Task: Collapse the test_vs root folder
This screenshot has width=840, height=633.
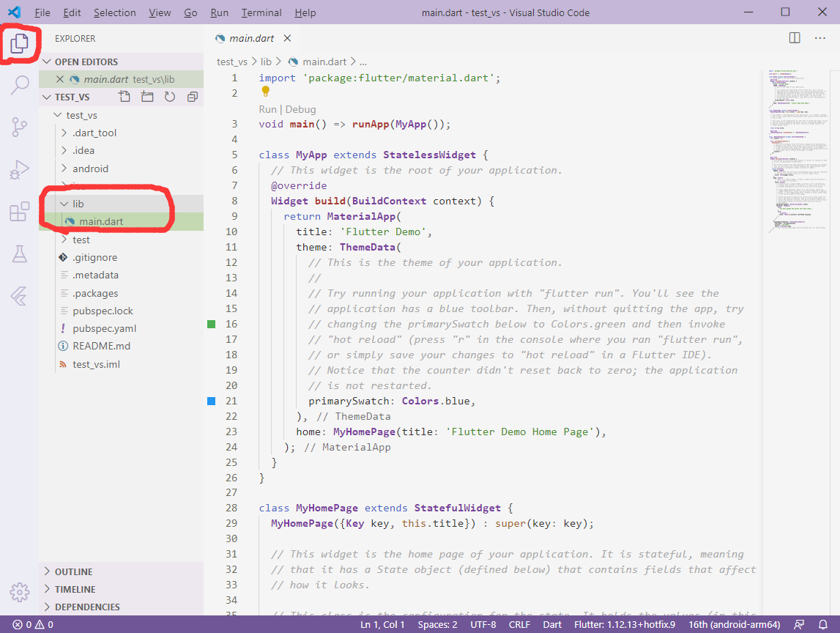Action: click(x=58, y=115)
